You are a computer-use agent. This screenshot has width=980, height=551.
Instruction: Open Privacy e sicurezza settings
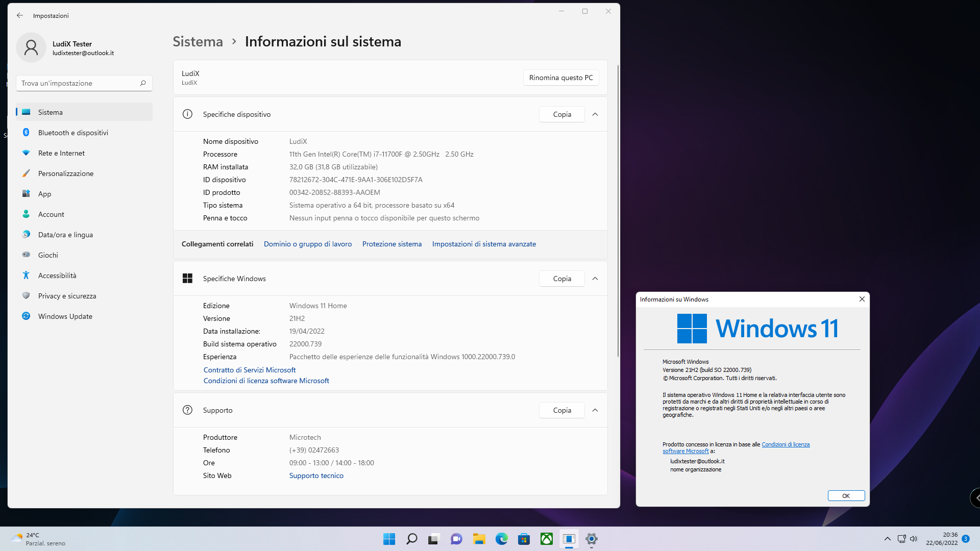coord(84,296)
